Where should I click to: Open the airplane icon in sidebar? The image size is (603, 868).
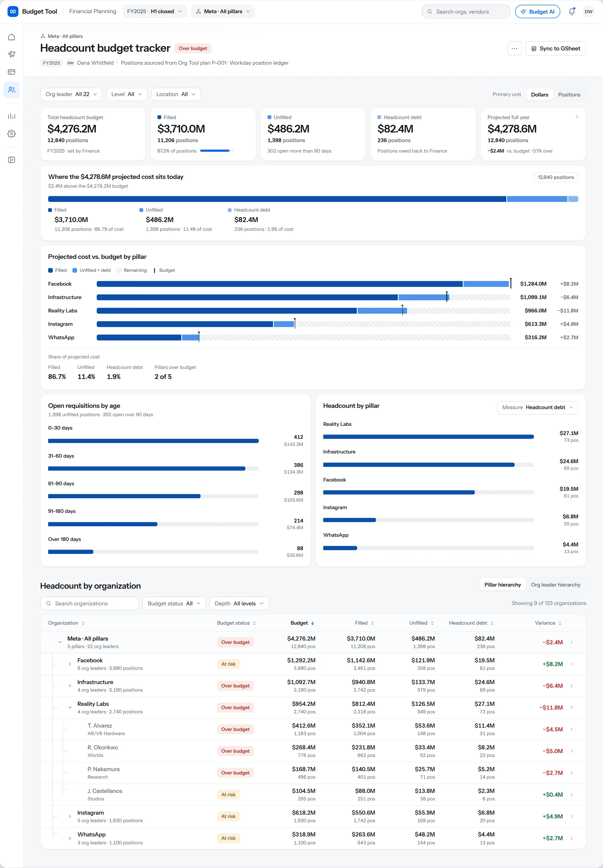coord(12,54)
